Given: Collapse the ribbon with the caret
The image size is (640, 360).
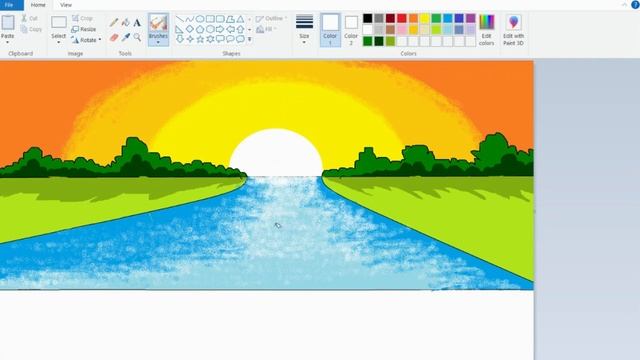Looking at the screenshot, I should click(x=624, y=5).
